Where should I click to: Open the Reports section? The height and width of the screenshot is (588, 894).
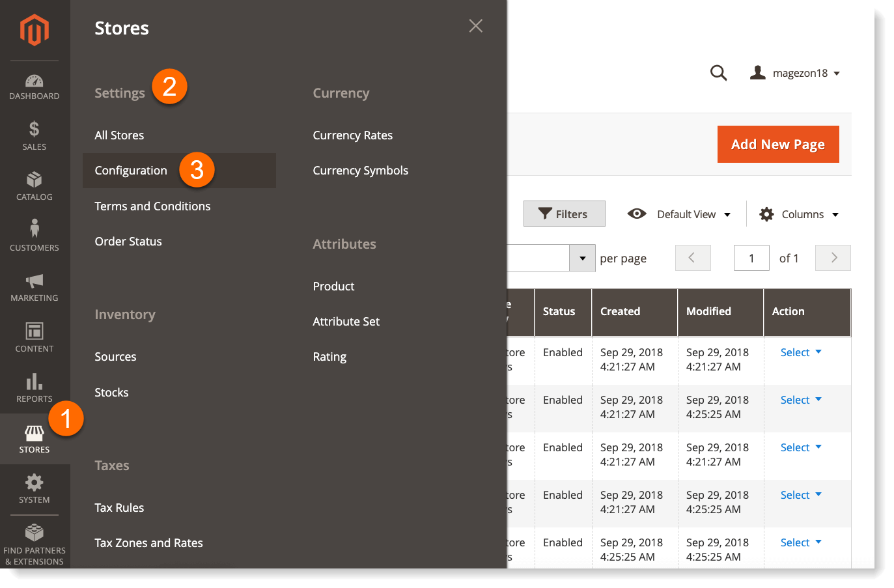[x=34, y=388]
